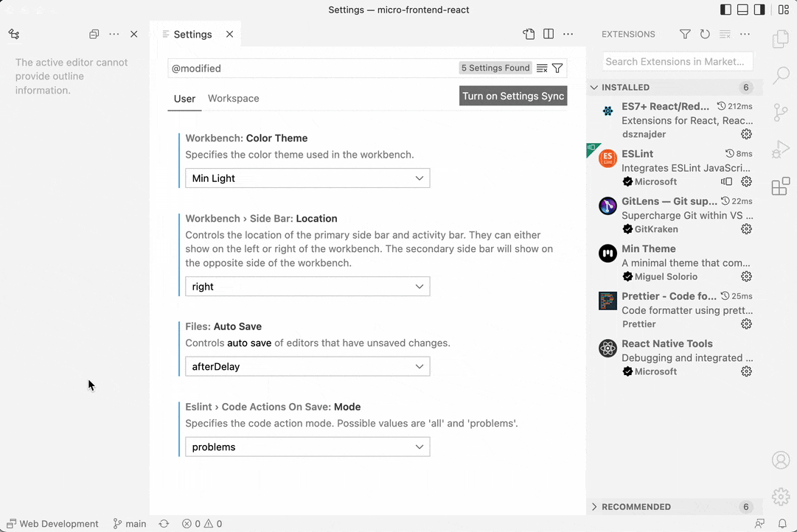Open the Explorer view in activity bar
This screenshot has height=532, width=797.
781,39
